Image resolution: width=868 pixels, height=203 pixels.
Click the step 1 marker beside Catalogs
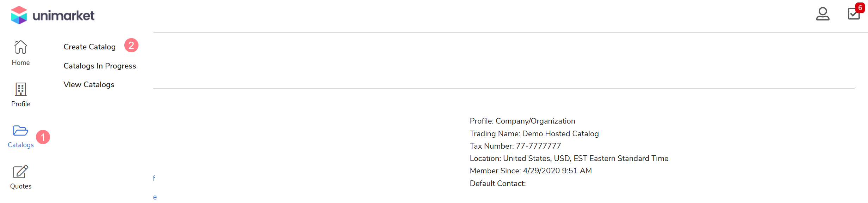43,137
